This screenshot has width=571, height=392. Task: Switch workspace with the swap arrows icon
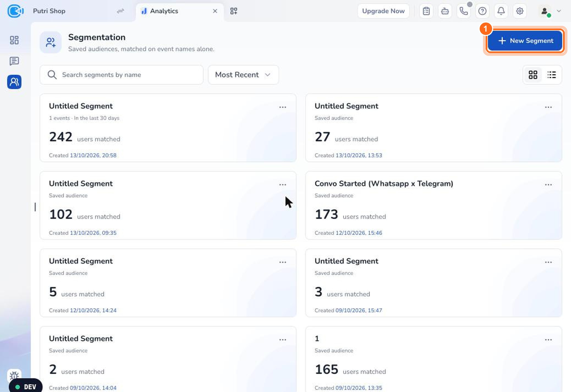pos(120,11)
